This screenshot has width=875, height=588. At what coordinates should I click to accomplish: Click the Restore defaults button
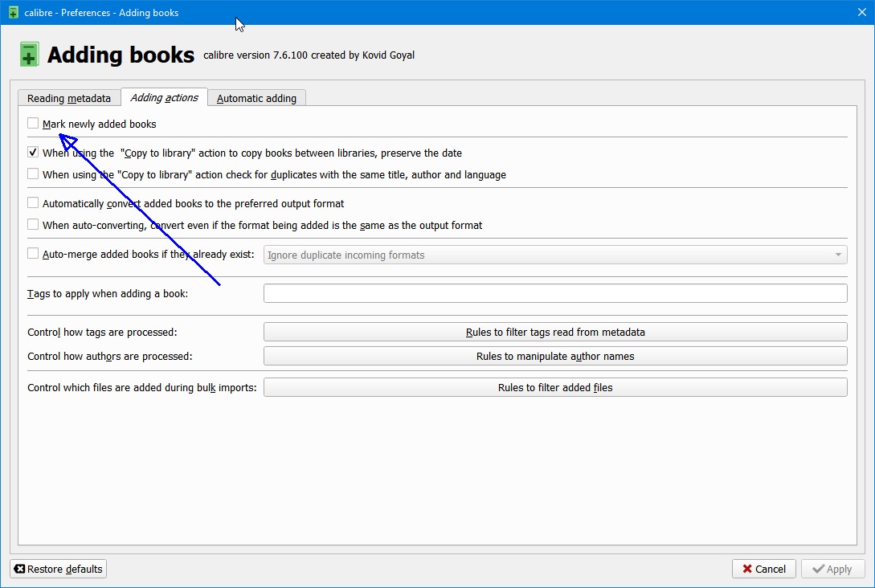[x=59, y=569]
